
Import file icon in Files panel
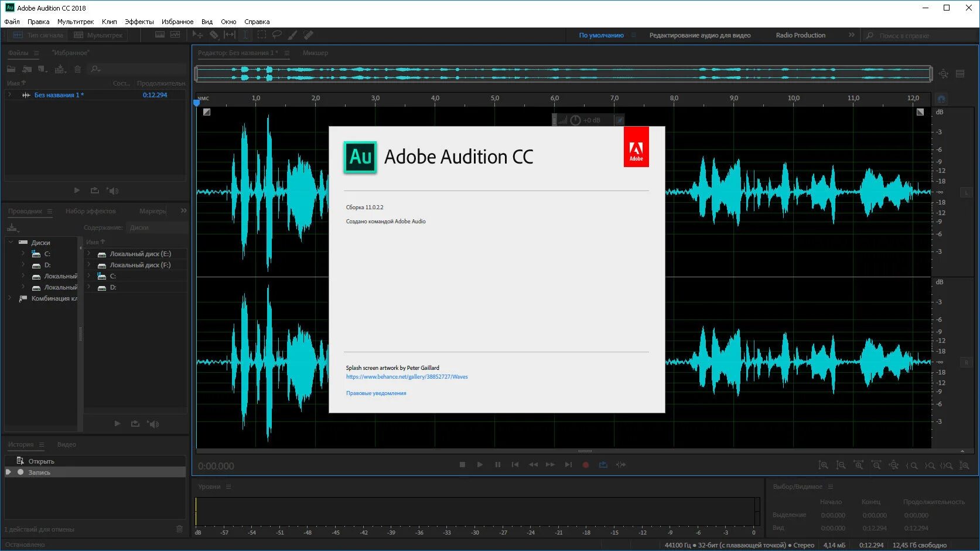pos(27,69)
